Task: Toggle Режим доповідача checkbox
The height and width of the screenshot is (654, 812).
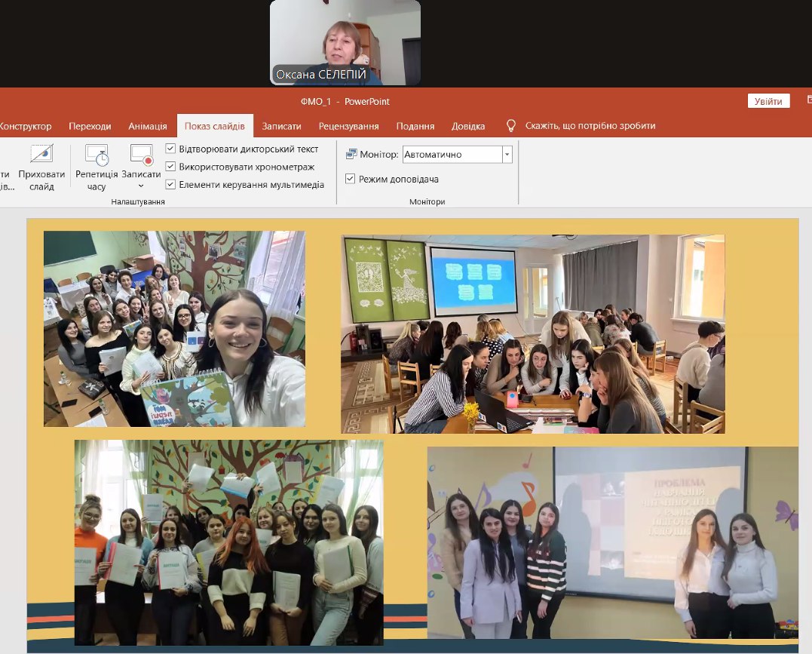Action: click(x=350, y=179)
